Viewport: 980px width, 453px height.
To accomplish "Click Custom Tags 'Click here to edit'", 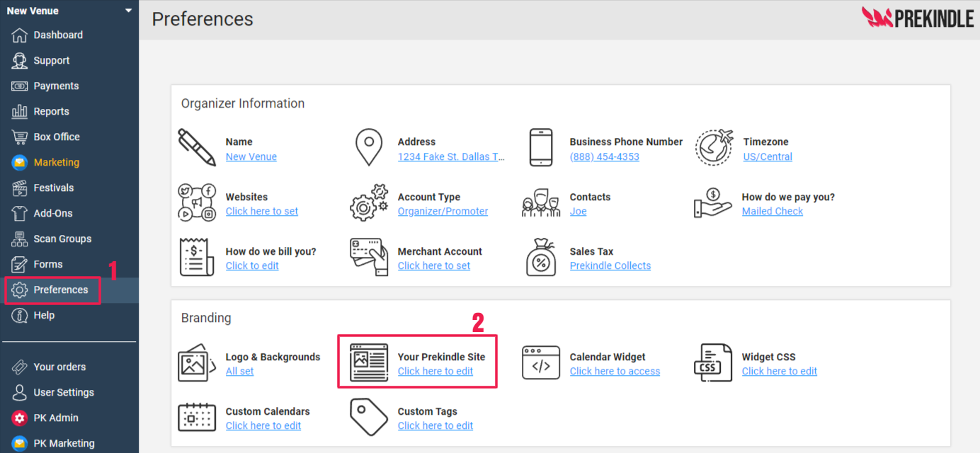I will [x=435, y=425].
